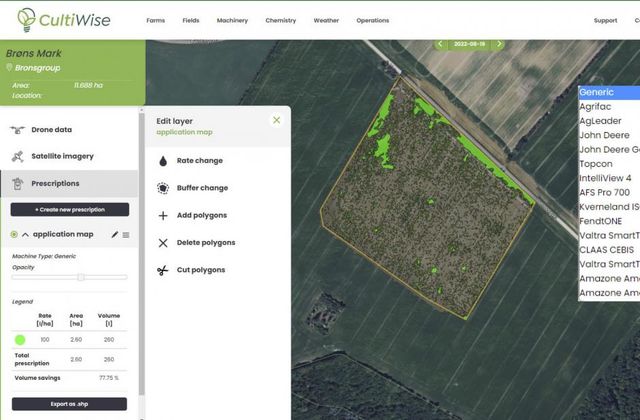The width and height of the screenshot is (640, 420).
Task: Click the Buffer change icon
Action: [x=164, y=188]
